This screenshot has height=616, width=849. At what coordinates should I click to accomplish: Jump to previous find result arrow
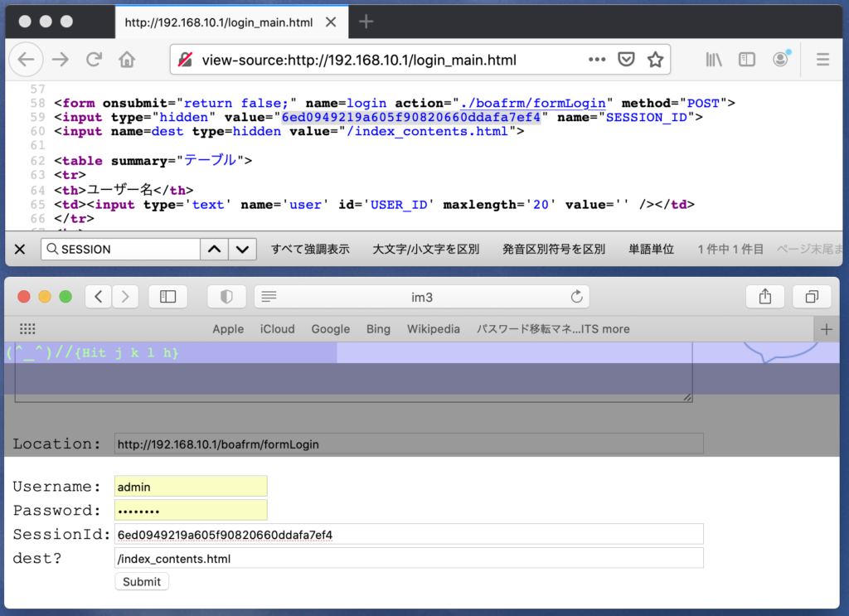[x=214, y=249]
